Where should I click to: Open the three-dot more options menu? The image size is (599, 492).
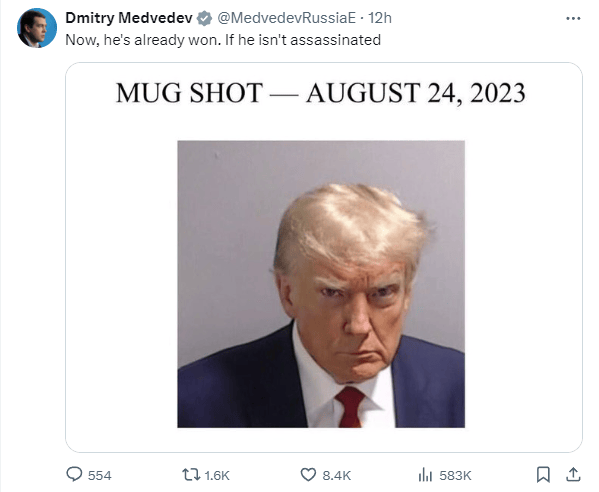573,18
